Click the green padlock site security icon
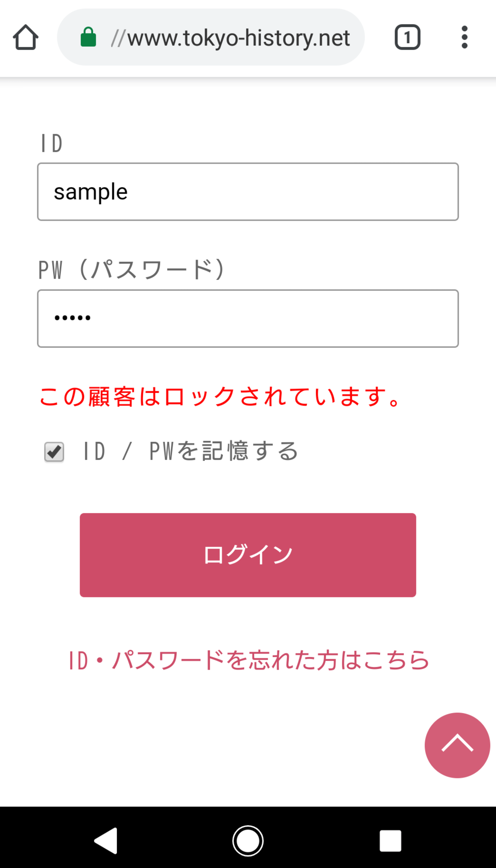This screenshot has width=496, height=868. pyautogui.click(x=88, y=37)
